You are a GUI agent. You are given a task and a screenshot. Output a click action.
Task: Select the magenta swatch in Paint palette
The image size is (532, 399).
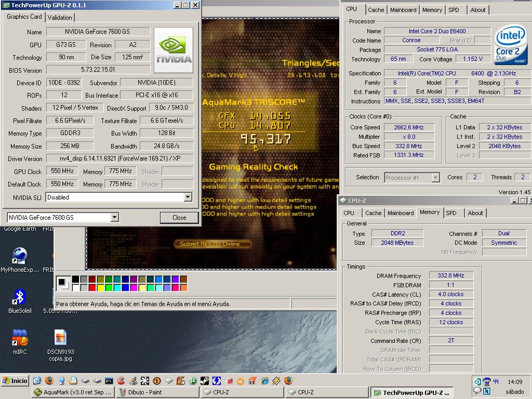click(134, 288)
